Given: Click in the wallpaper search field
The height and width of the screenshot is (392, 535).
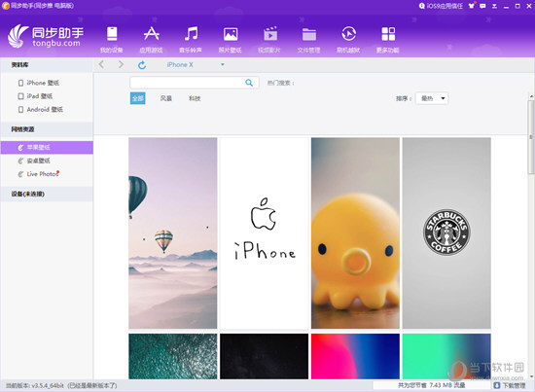Looking at the screenshot, I should tap(187, 83).
